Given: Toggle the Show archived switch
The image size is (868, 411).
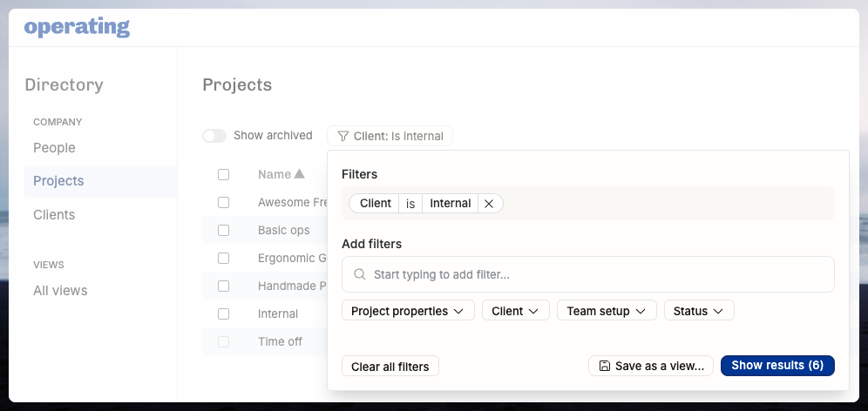Looking at the screenshot, I should click(x=214, y=136).
